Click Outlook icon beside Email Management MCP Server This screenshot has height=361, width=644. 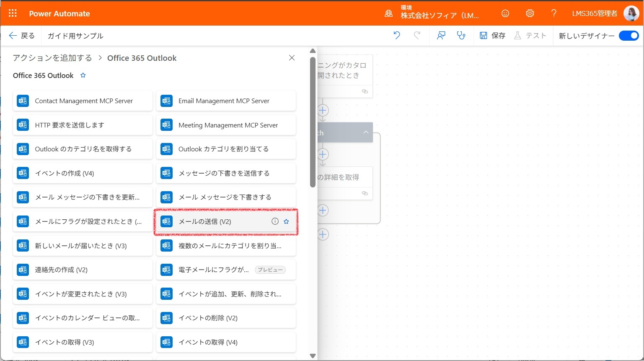[x=166, y=101]
